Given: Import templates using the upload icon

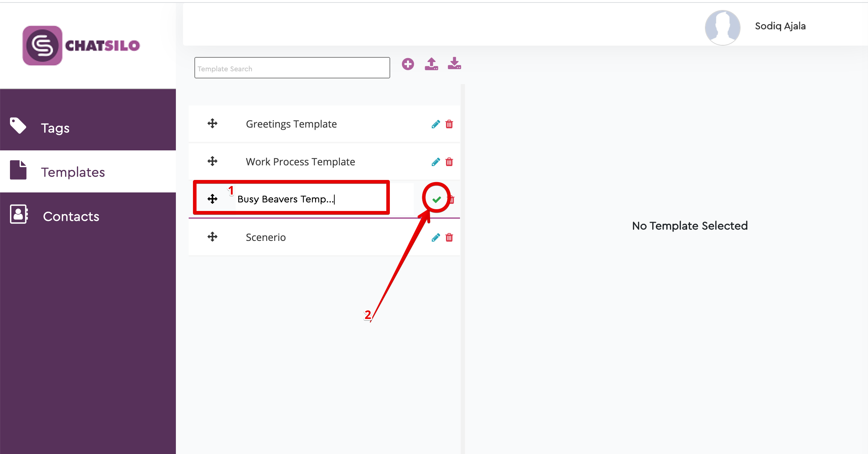Looking at the screenshot, I should 431,64.
